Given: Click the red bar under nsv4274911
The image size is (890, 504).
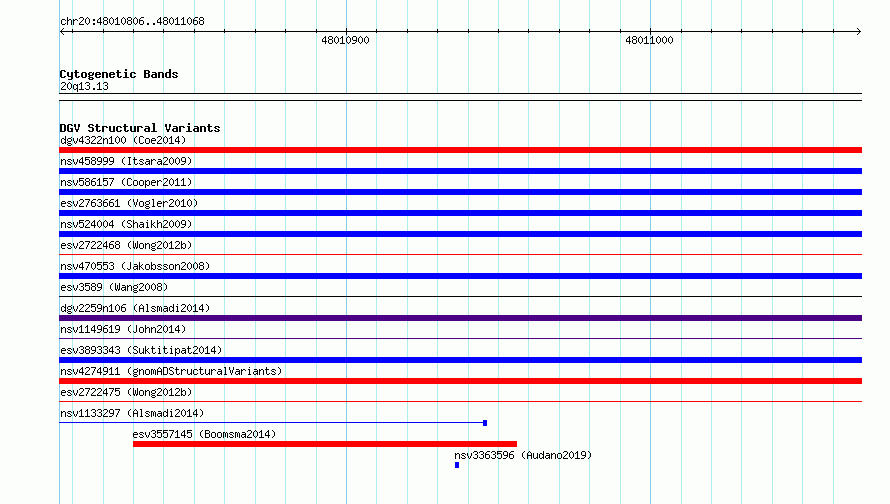Looking at the screenshot, I should (x=460, y=381).
